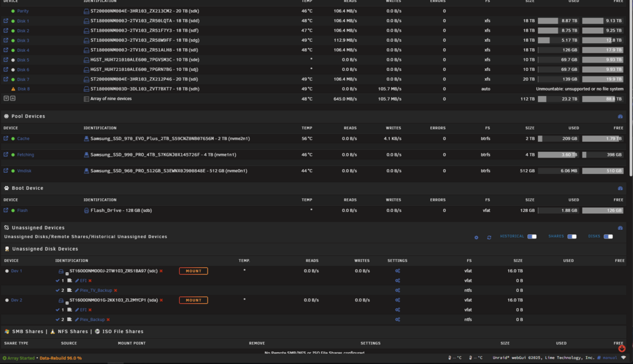Click the Pool Devices section header
Viewport: 633px width, 364px height.
pyautogui.click(x=28, y=116)
